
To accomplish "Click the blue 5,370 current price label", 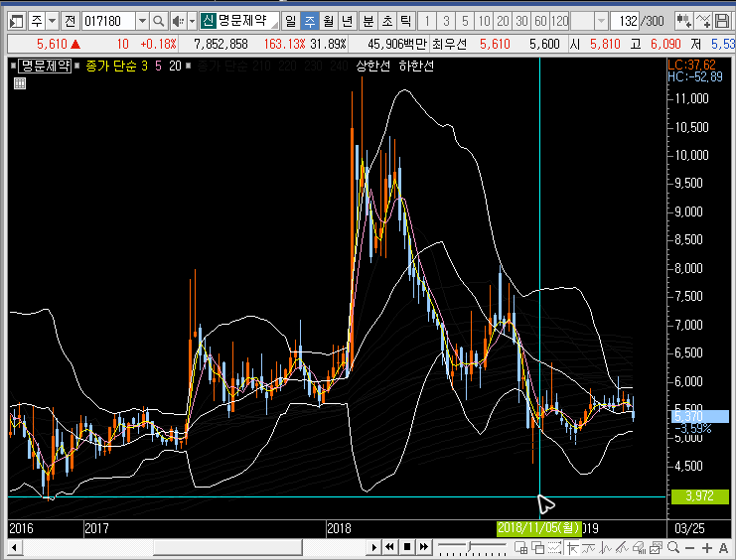I will point(700,416).
